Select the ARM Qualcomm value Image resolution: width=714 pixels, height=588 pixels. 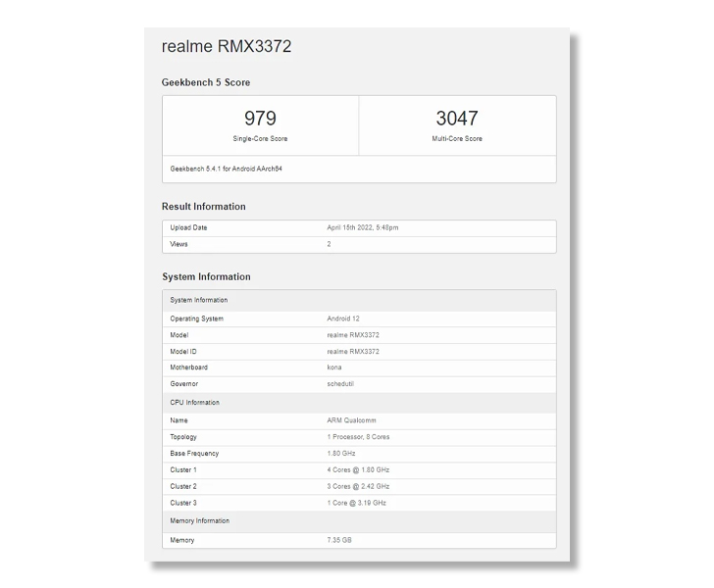coord(351,420)
